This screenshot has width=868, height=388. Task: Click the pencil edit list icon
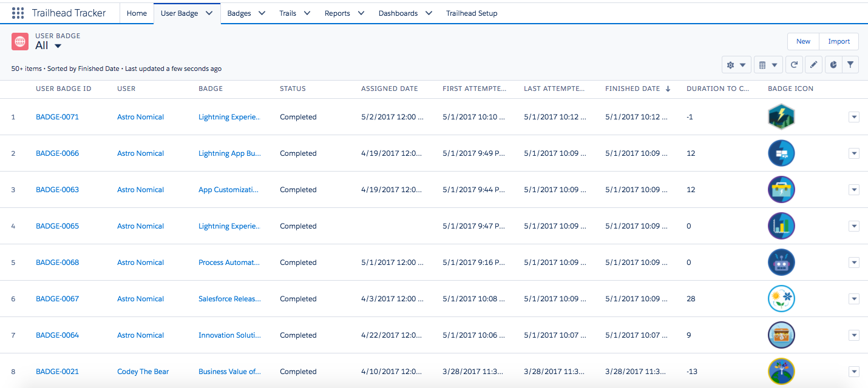coord(814,65)
